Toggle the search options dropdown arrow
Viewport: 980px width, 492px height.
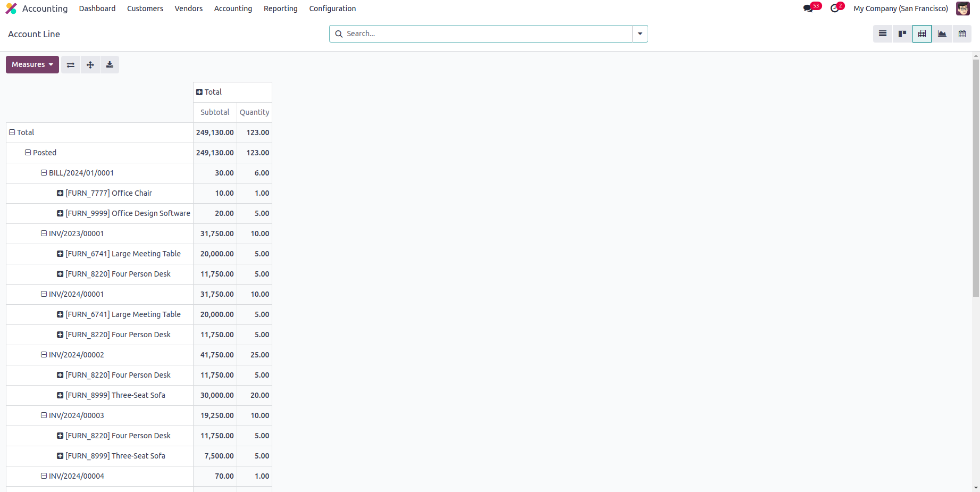point(640,34)
